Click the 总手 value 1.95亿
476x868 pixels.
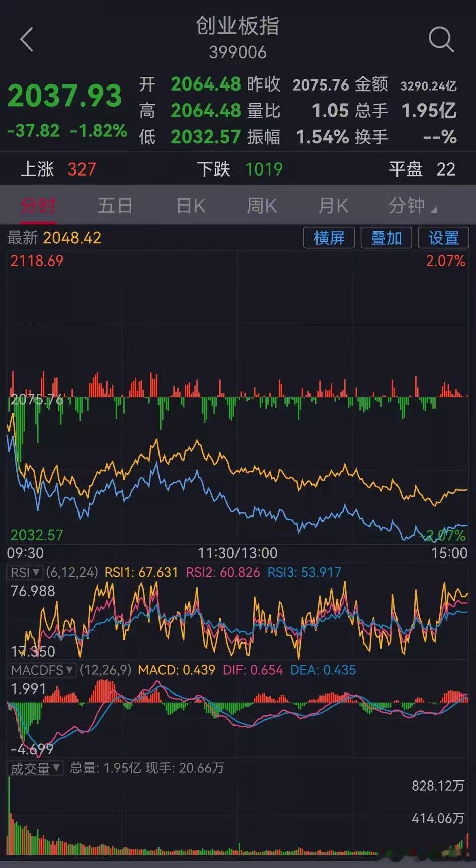pos(429,110)
